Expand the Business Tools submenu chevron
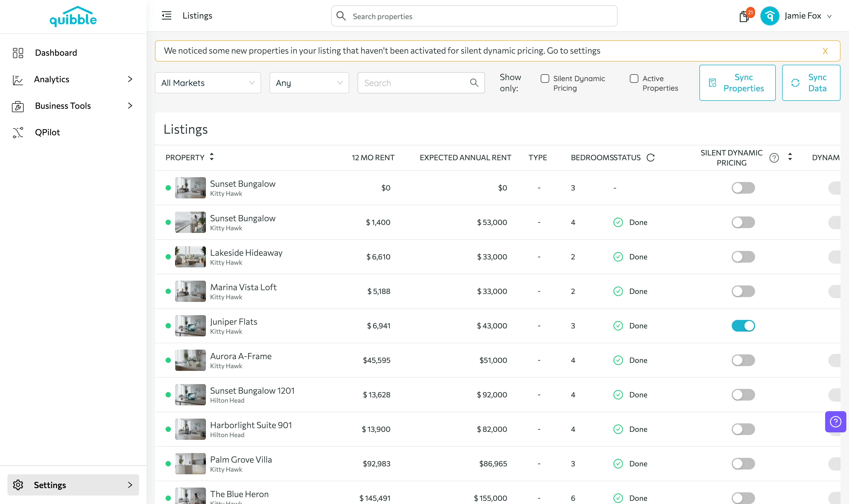 (x=130, y=106)
